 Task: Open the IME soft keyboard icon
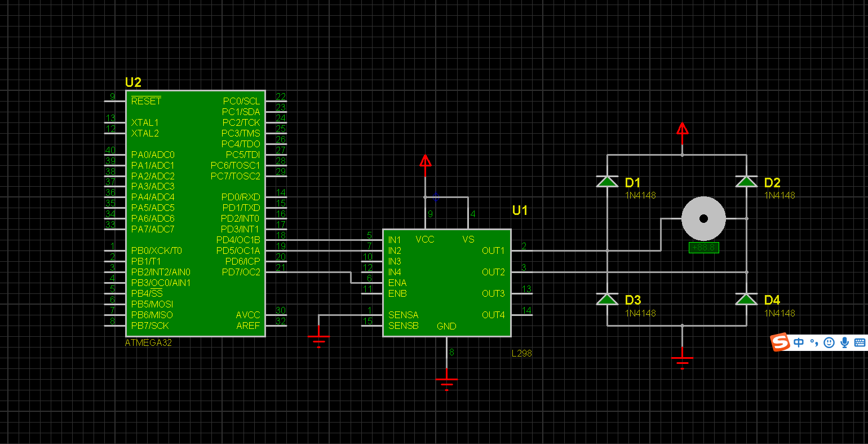[x=860, y=342]
